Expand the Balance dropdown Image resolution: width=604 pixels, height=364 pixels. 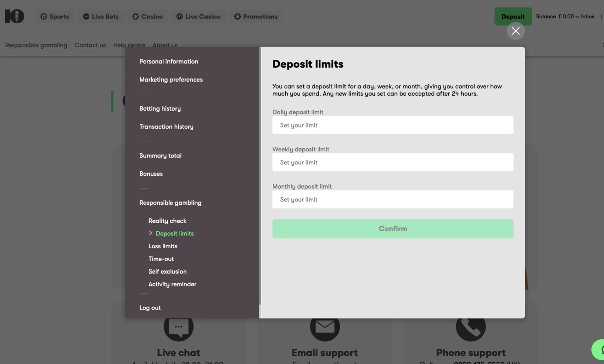[x=577, y=16]
